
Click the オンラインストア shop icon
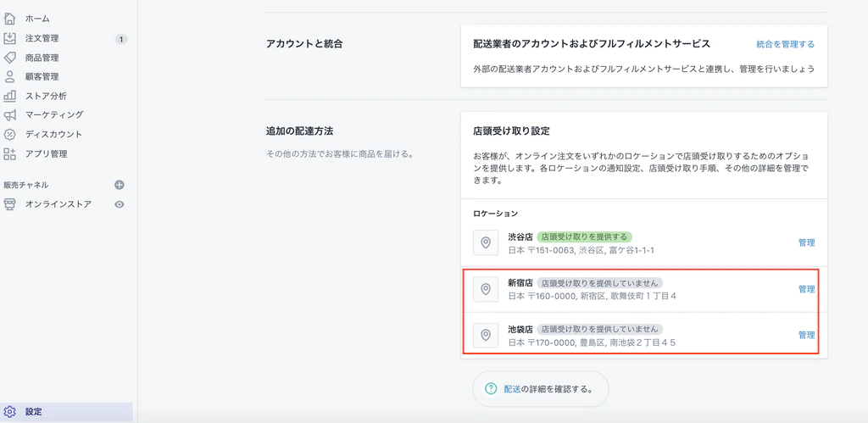9,204
